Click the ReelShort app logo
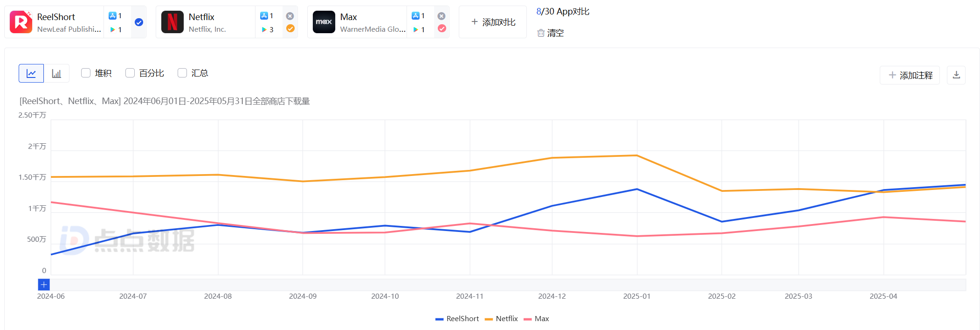The height and width of the screenshot is (330, 980). pyautogui.click(x=21, y=22)
